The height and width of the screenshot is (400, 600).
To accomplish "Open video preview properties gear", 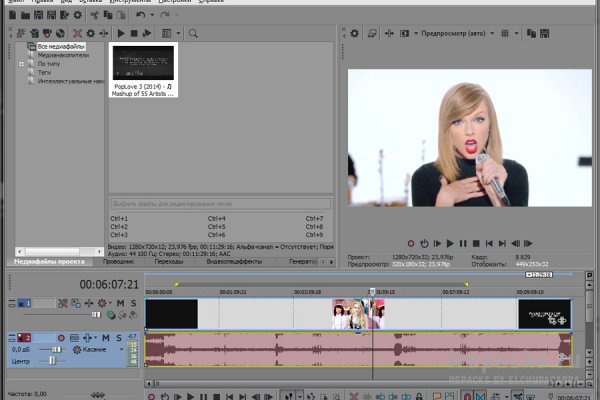I will (355, 33).
